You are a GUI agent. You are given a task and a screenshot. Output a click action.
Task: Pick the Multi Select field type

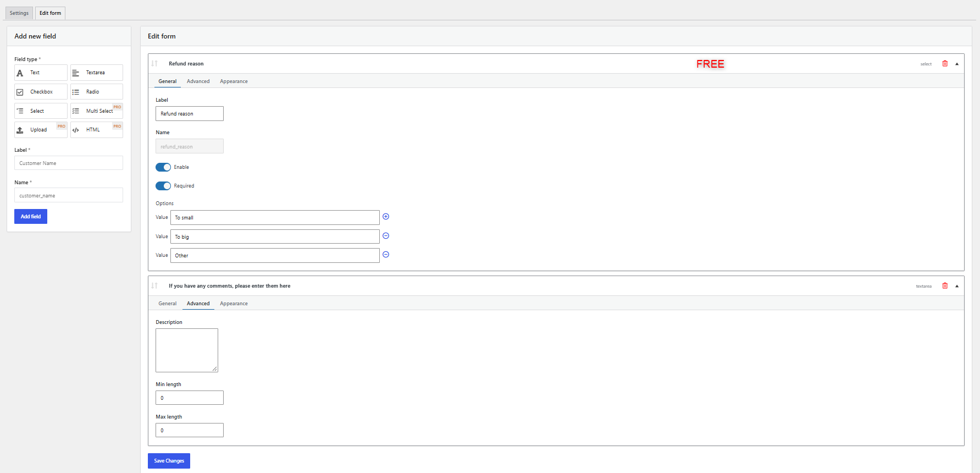[x=97, y=111]
